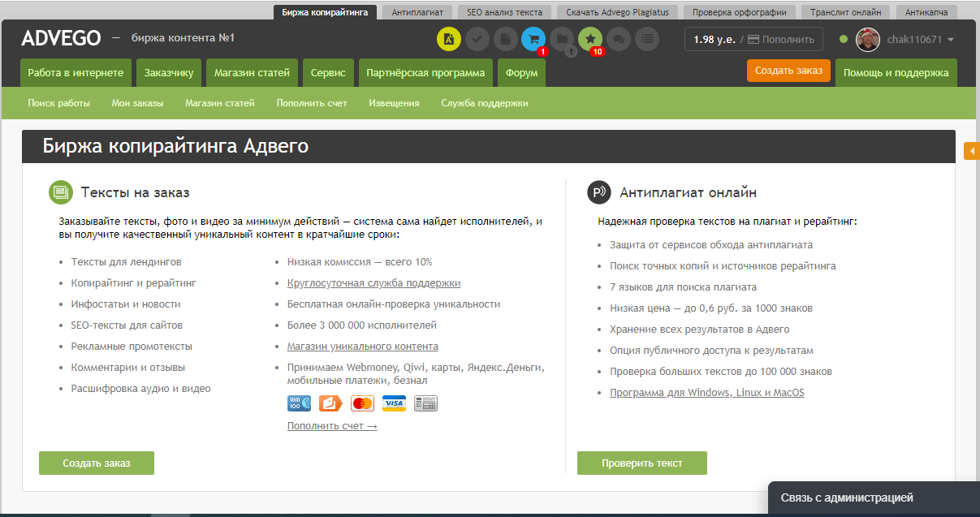Click the orange Создать заказ button
Screen dimensions: 980x517
[x=788, y=71]
